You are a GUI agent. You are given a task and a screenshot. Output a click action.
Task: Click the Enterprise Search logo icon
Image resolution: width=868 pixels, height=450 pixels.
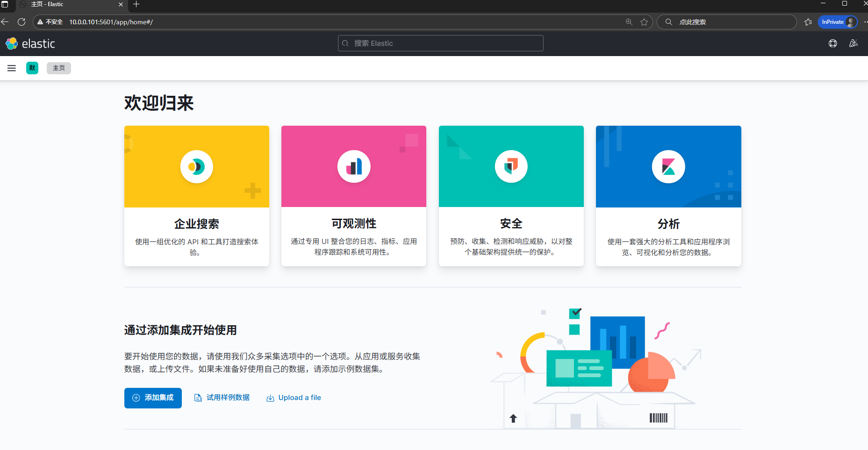point(197,166)
